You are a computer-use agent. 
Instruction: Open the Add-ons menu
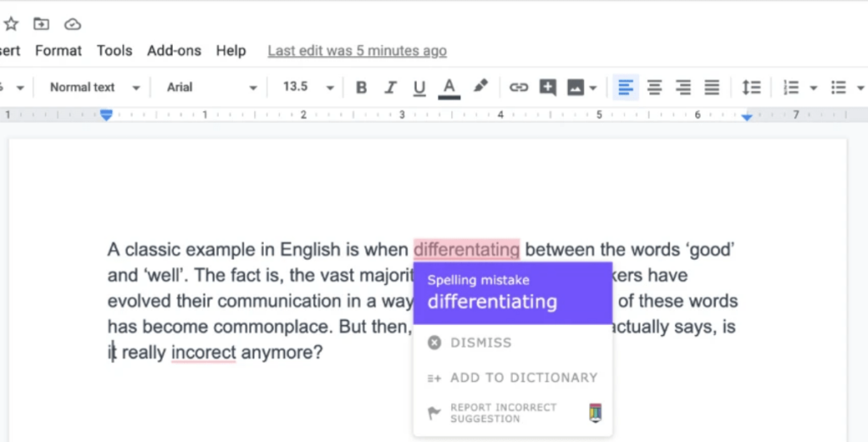coord(174,51)
